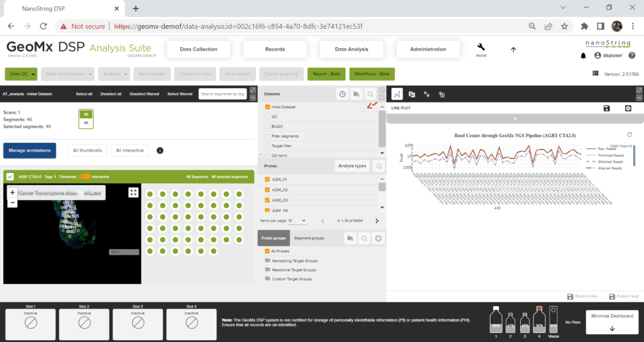The image size is (644, 342).
Task: Click the Search segments by tag field
Action: (x=223, y=94)
